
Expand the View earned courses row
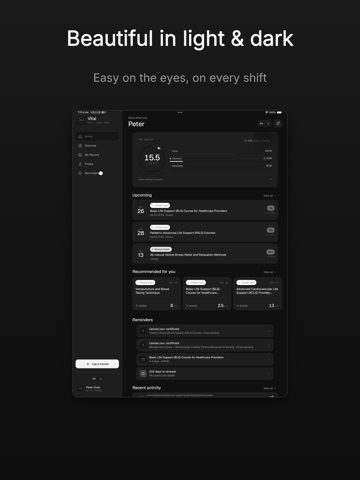click(205, 179)
